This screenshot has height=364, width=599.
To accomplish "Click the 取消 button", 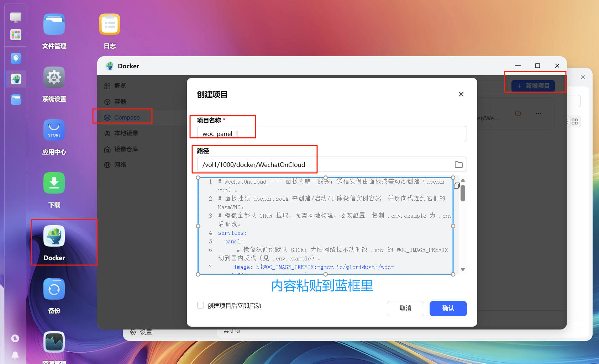I will 405,308.
